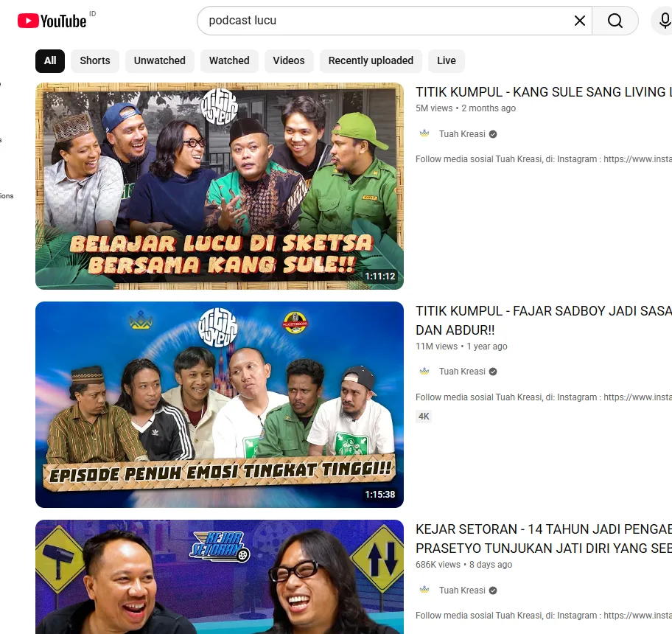Open the 'TITIK KUMPUL - KANG SULE' video title

coord(544,92)
